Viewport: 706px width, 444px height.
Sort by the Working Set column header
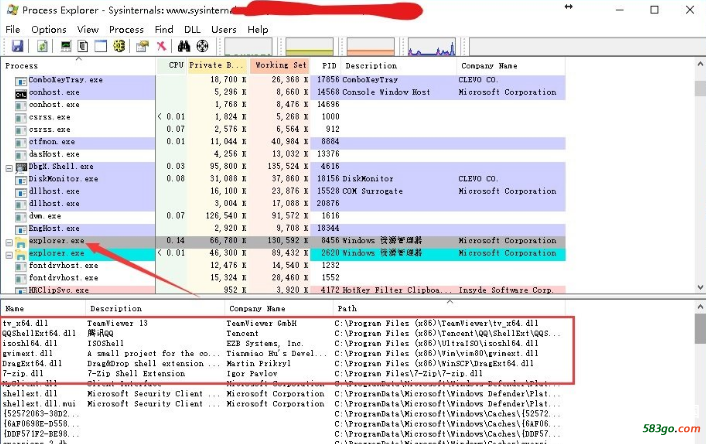point(280,66)
